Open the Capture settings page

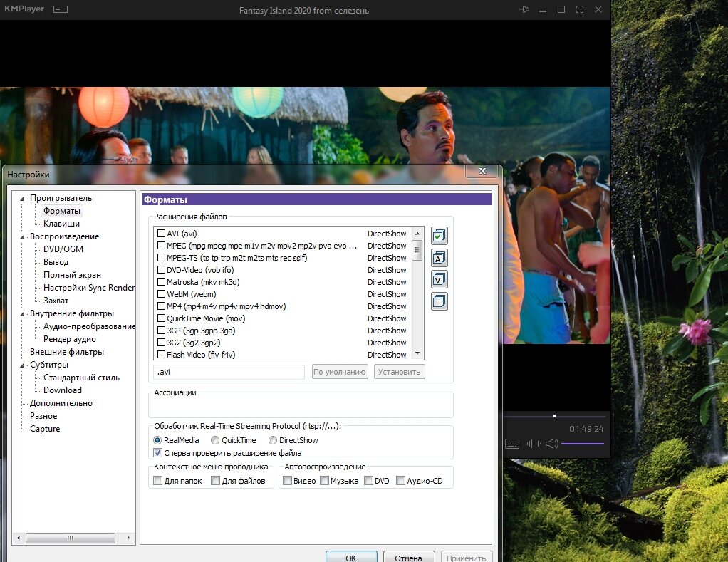point(45,429)
